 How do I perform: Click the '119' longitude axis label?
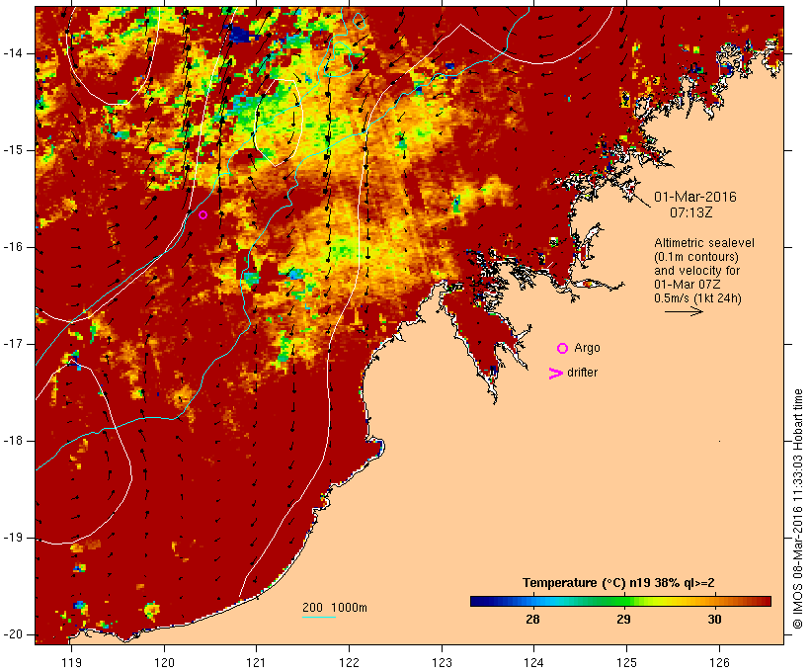(x=72, y=662)
